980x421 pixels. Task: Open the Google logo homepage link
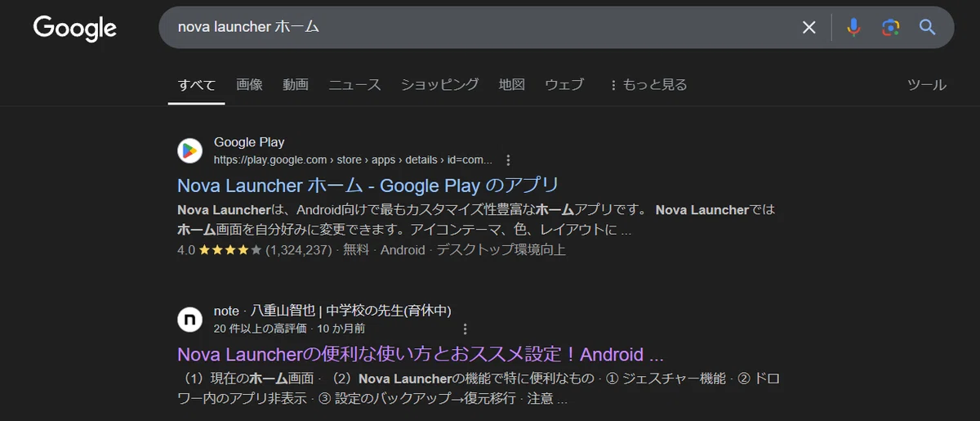[75, 28]
